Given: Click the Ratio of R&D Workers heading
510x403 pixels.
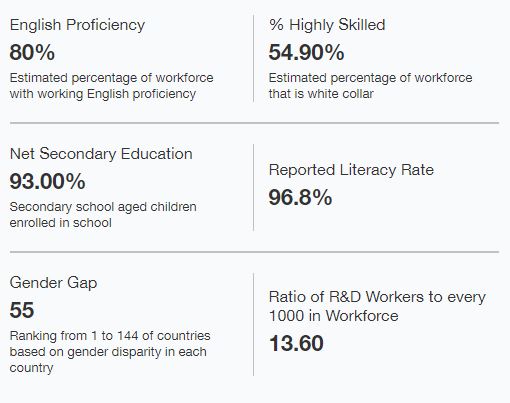Looking at the screenshot, I should pyautogui.click(x=377, y=306).
